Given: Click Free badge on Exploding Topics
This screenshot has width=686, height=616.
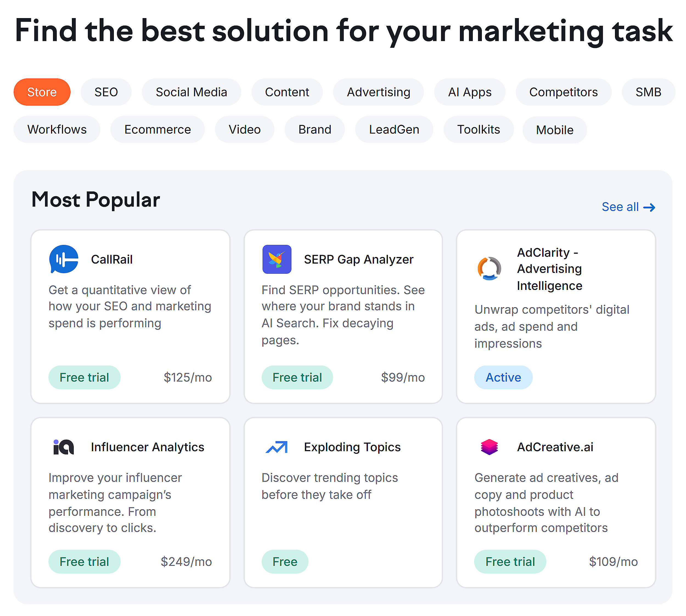Looking at the screenshot, I should pyautogui.click(x=285, y=561).
